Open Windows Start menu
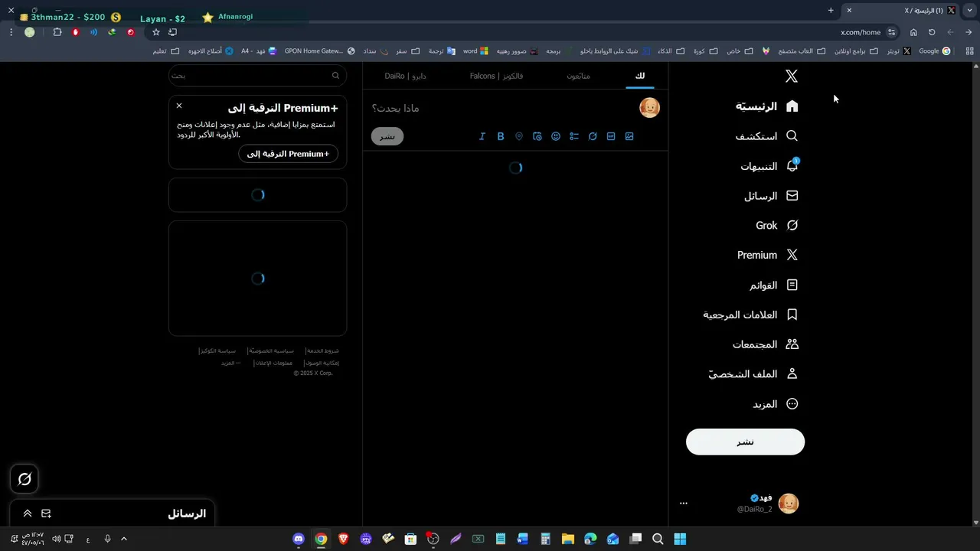The height and width of the screenshot is (551, 980). 680,539
